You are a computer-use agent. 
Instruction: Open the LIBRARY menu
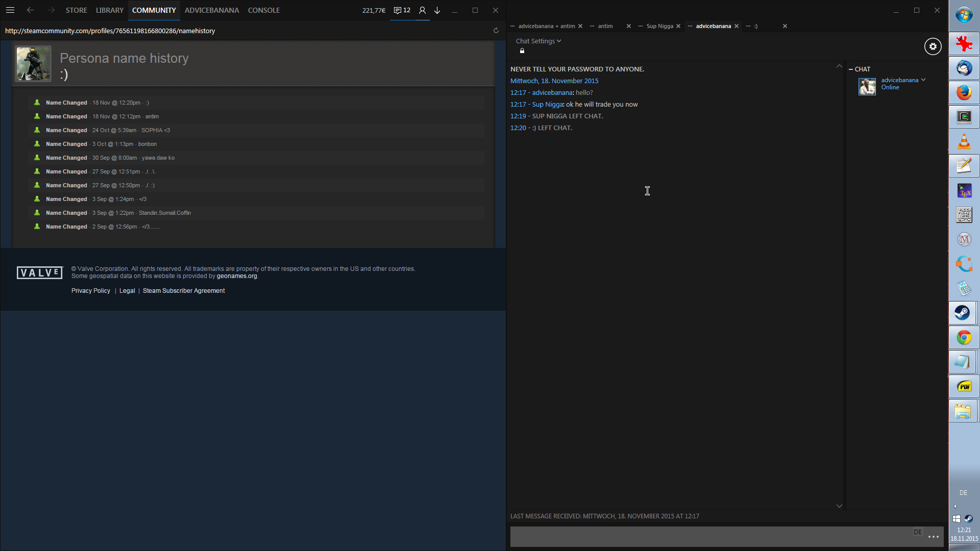tap(110, 10)
